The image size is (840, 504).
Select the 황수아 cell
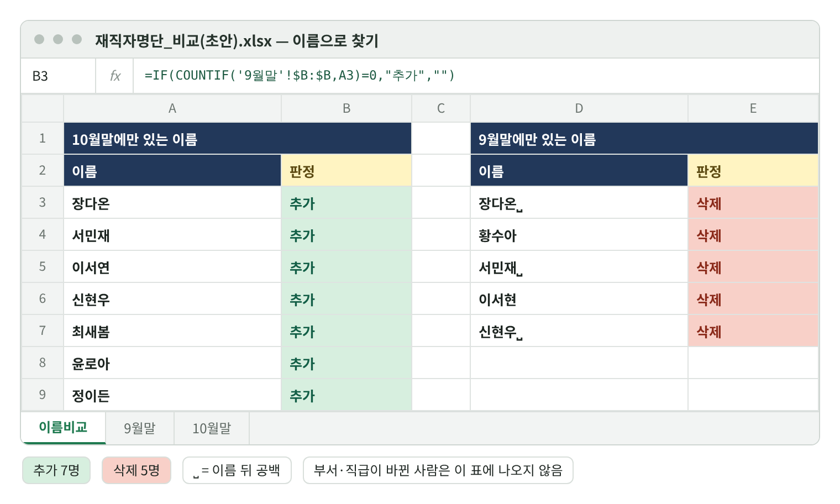tap(579, 234)
